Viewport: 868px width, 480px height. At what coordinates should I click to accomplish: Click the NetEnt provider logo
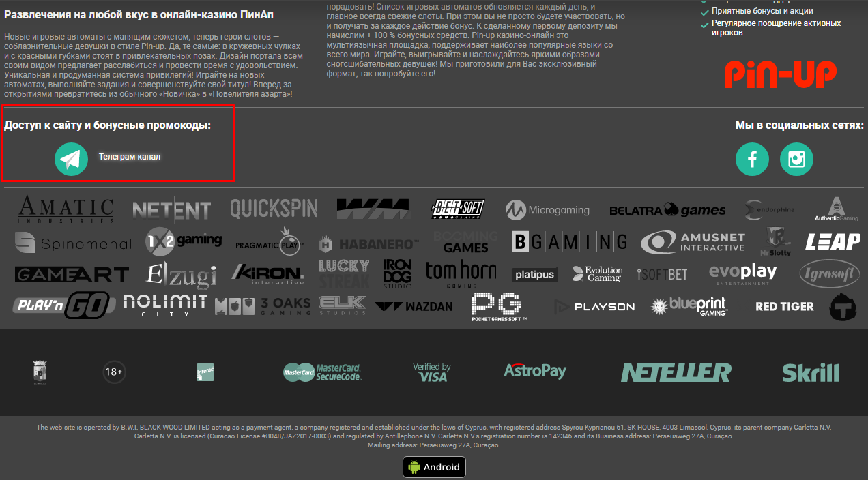tap(171, 210)
